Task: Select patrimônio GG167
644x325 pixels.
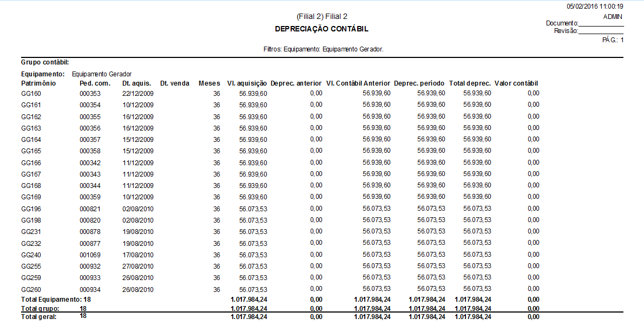Action: click(x=31, y=174)
